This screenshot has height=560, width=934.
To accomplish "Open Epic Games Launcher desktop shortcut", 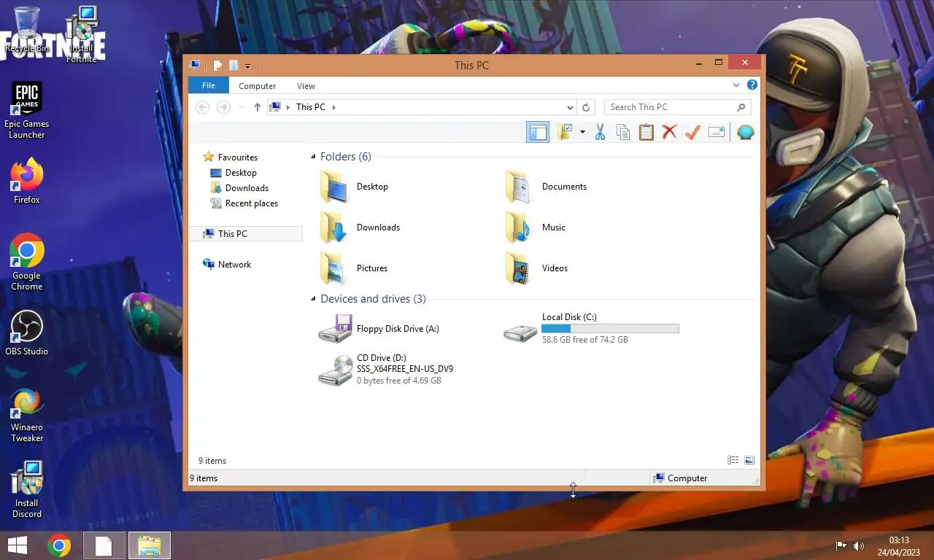I will coord(27,110).
